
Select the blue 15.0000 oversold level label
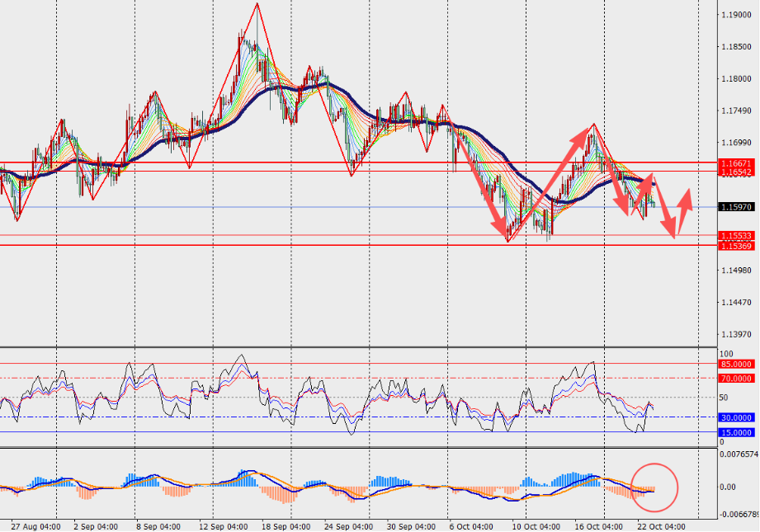735,432
